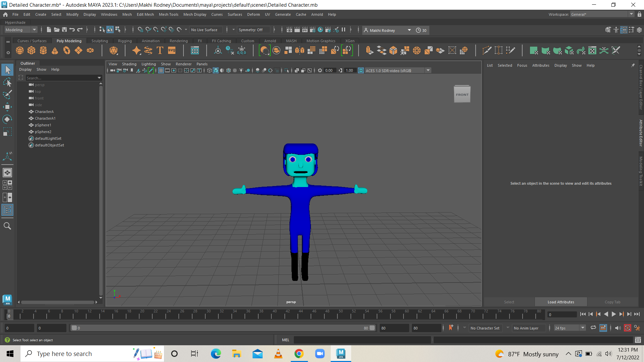Create a polygon cone from shelf
Viewport: 644px width, 362px height.
(x=55, y=51)
